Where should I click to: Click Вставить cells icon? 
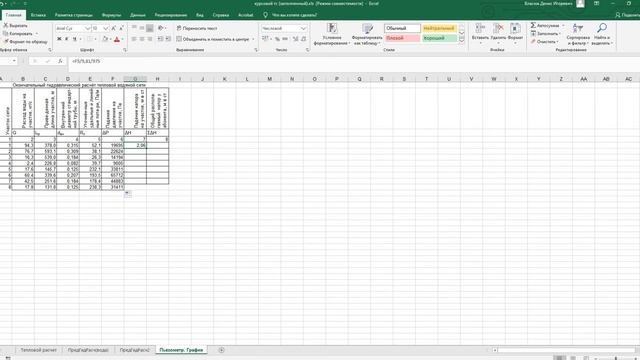pos(480,29)
